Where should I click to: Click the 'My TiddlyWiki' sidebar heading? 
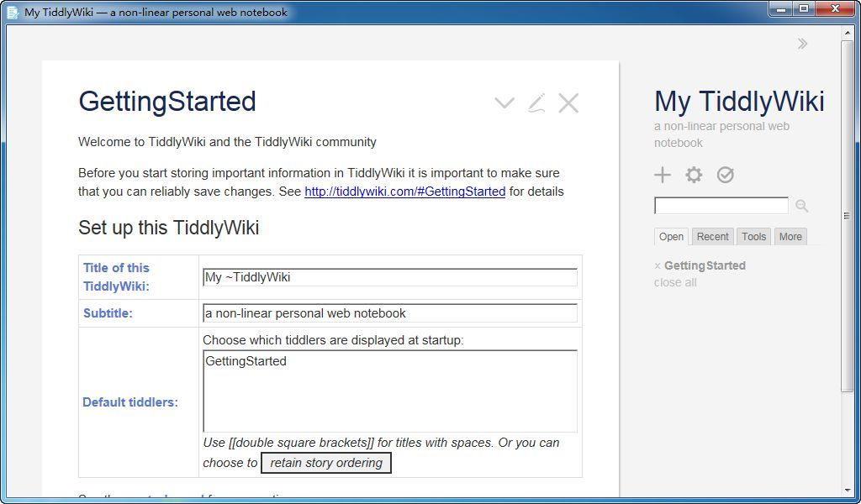[x=739, y=102]
